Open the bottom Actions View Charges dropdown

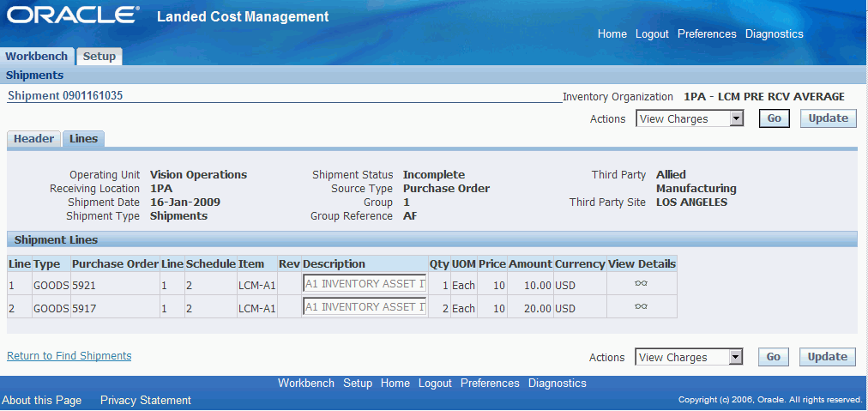click(690, 357)
